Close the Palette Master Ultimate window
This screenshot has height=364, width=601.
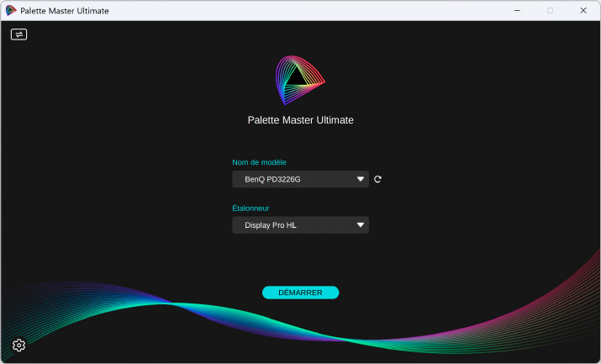coord(583,10)
